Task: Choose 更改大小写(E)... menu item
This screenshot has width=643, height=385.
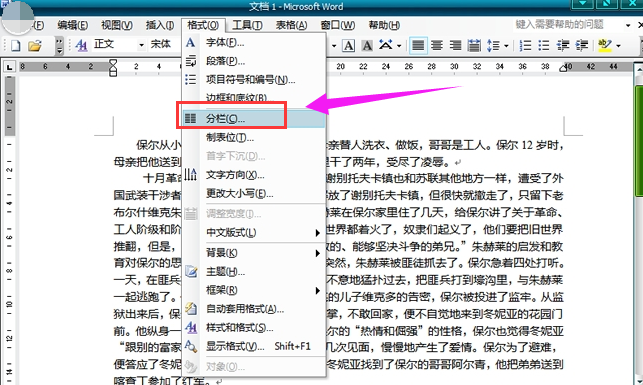Action: [x=254, y=194]
